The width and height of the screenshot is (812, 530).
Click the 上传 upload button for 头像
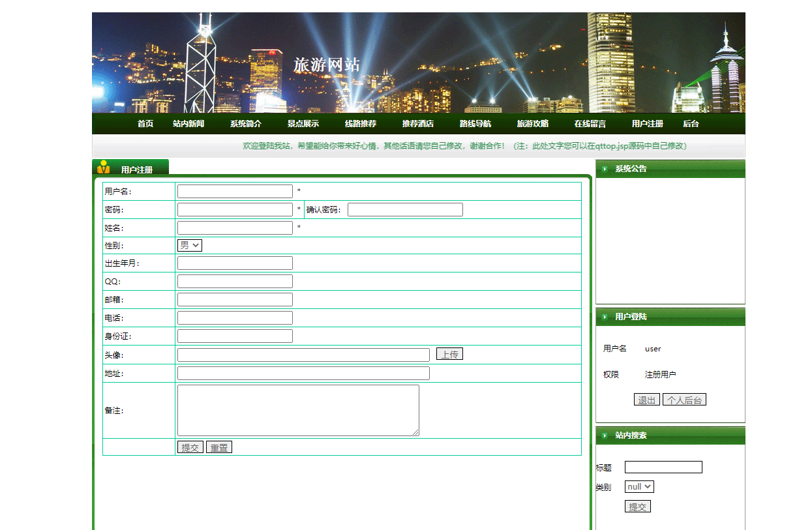pos(449,353)
